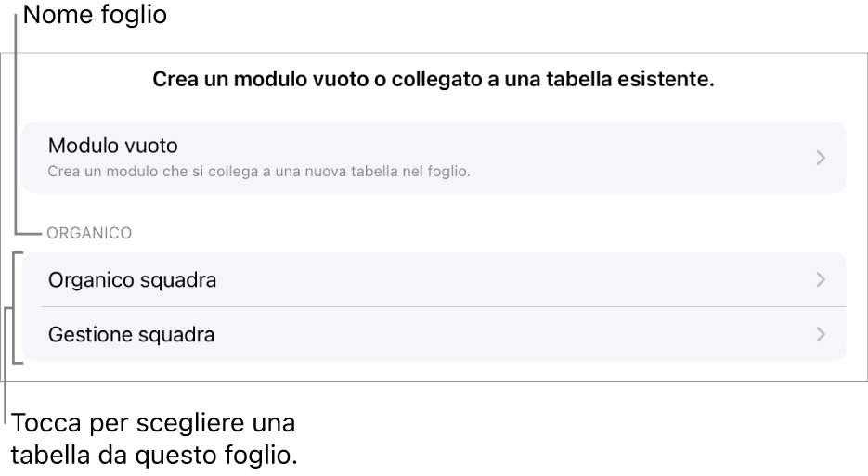Click the words 'tabella da questo foglio'

click(154, 457)
